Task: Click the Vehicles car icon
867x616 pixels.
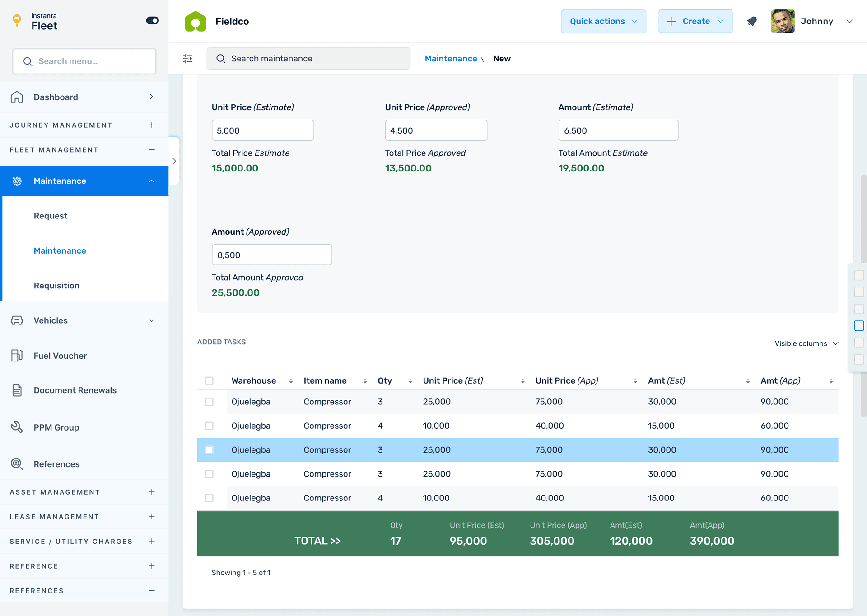Action: pos(17,320)
